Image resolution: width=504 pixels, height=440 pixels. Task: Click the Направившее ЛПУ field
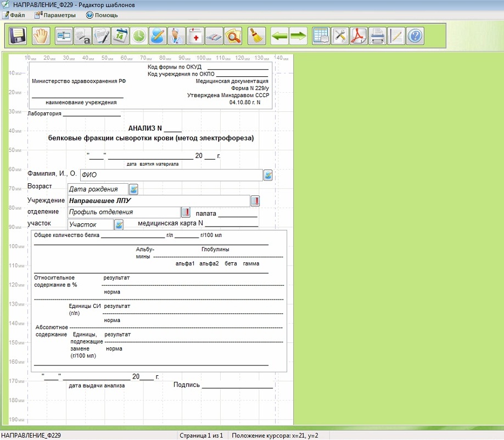pos(159,201)
